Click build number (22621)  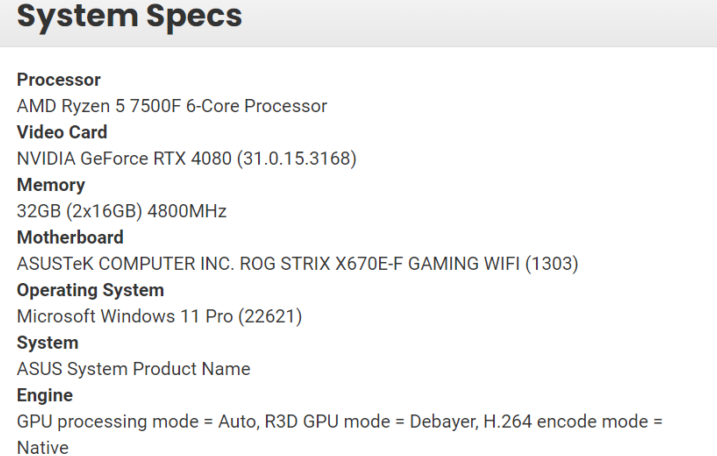point(270,317)
